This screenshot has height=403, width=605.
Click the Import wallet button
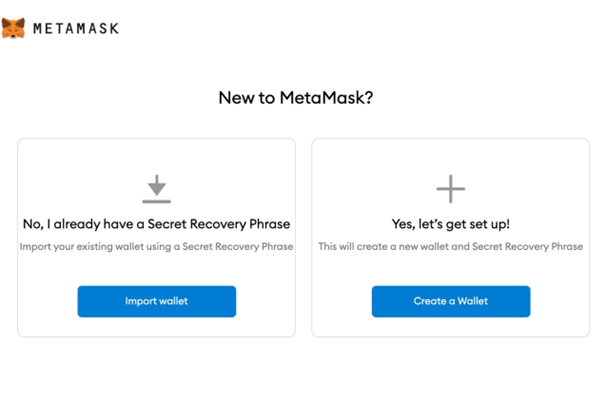point(157,301)
